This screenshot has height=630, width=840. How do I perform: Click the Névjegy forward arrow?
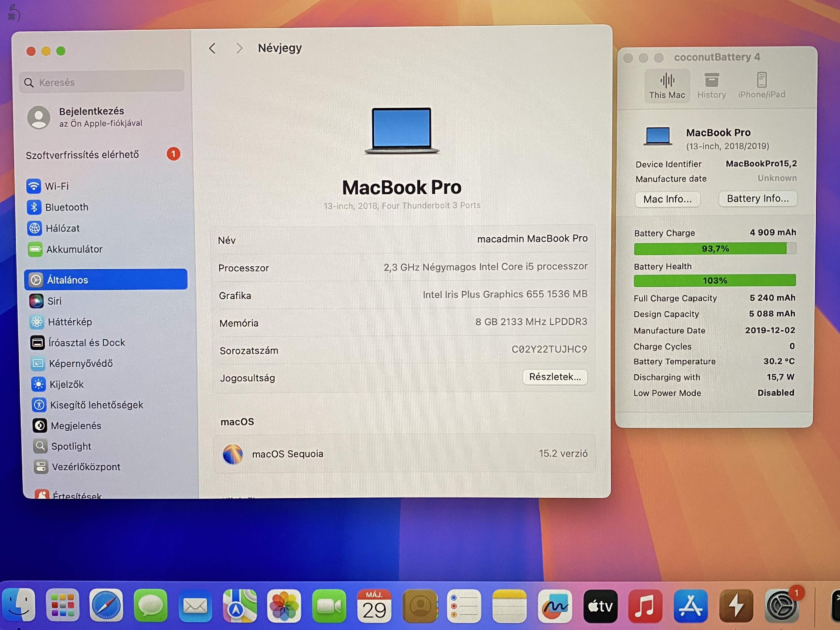239,48
